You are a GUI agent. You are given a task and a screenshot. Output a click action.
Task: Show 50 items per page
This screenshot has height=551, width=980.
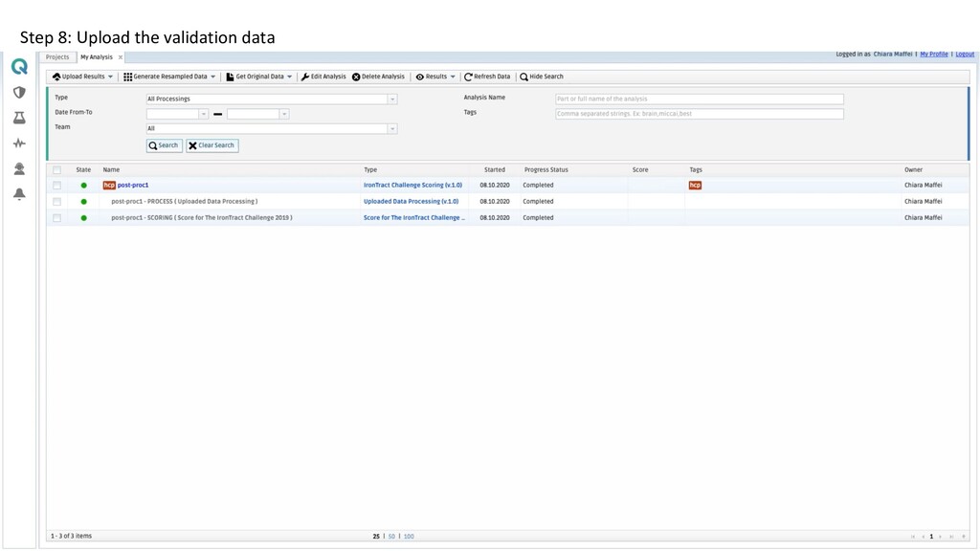point(391,537)
